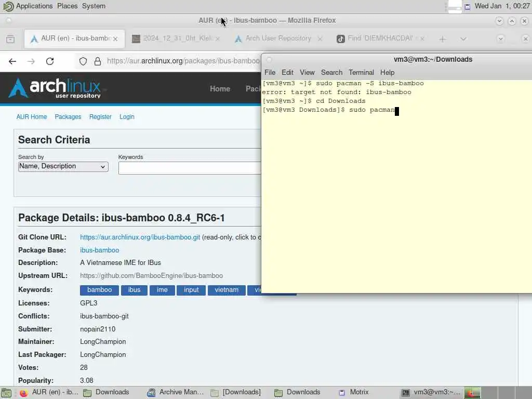Switch to first Downloads taskbar entry
532x399 pixels.
[106, 393]
